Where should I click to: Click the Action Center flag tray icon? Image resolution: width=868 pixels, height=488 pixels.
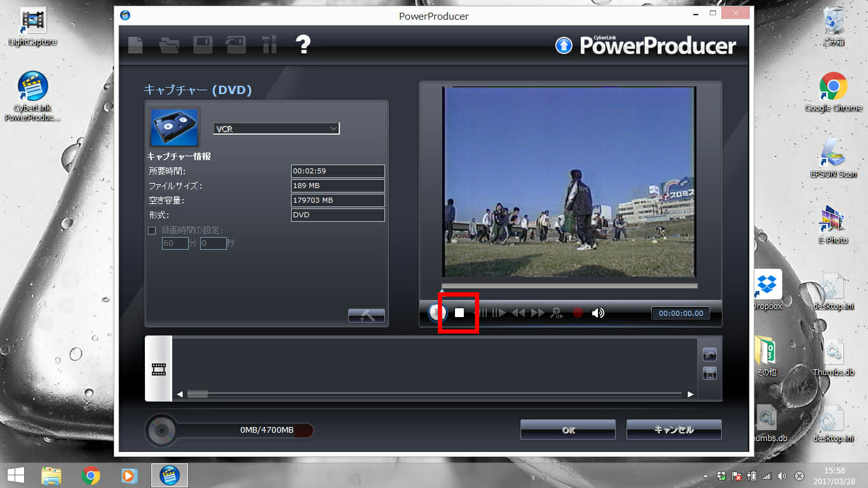pos(737,476)
